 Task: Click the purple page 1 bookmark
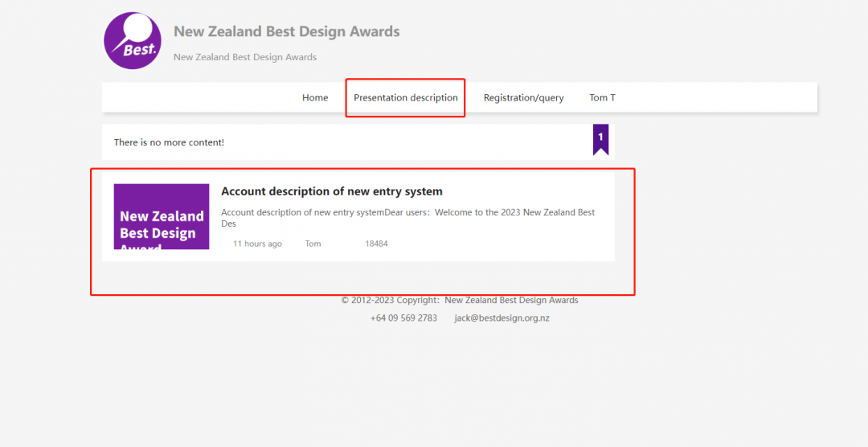pyautogui.click(x=600, y=139)
